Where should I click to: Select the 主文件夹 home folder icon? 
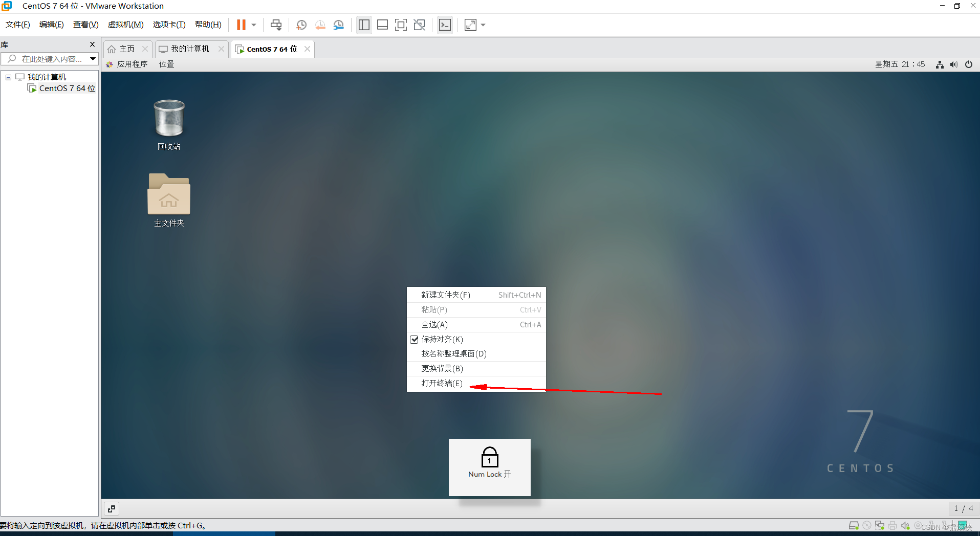click(x=169, y=200)
